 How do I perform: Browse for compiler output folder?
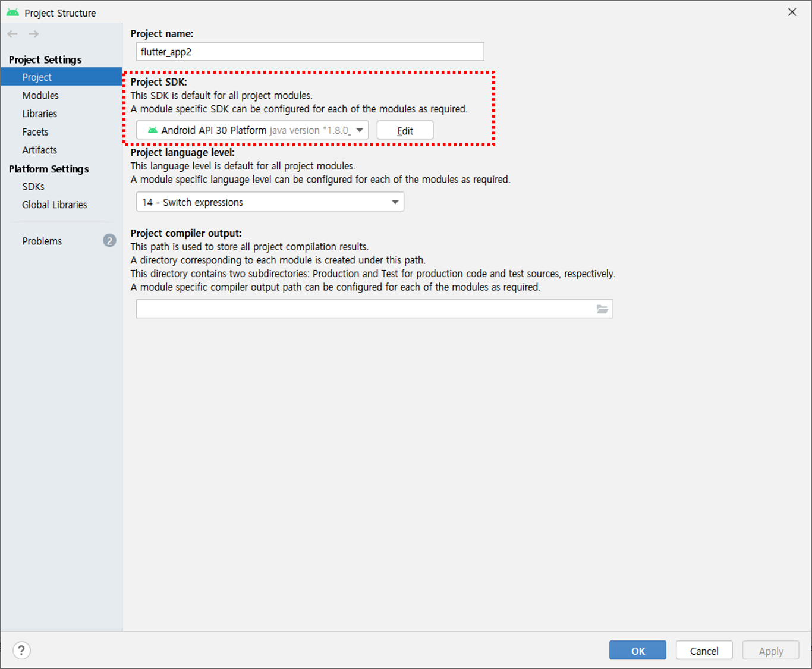[602, 309]
